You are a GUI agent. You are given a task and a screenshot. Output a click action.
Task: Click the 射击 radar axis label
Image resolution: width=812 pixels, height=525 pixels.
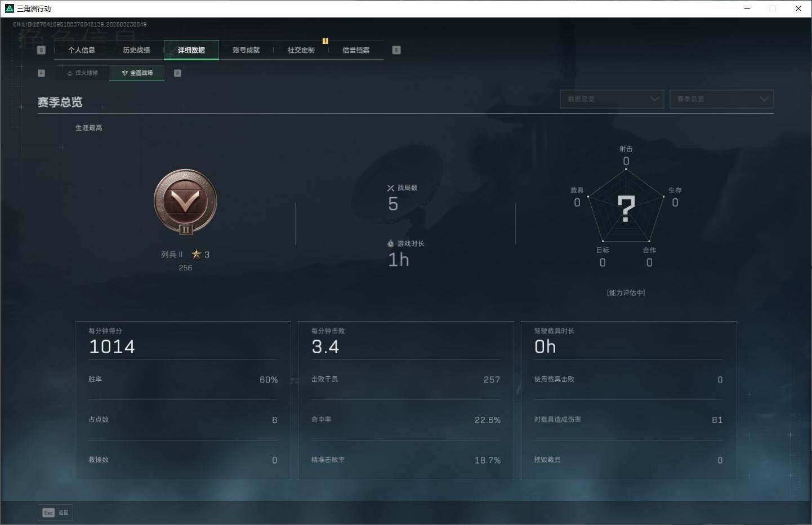(x=626, y=149)
